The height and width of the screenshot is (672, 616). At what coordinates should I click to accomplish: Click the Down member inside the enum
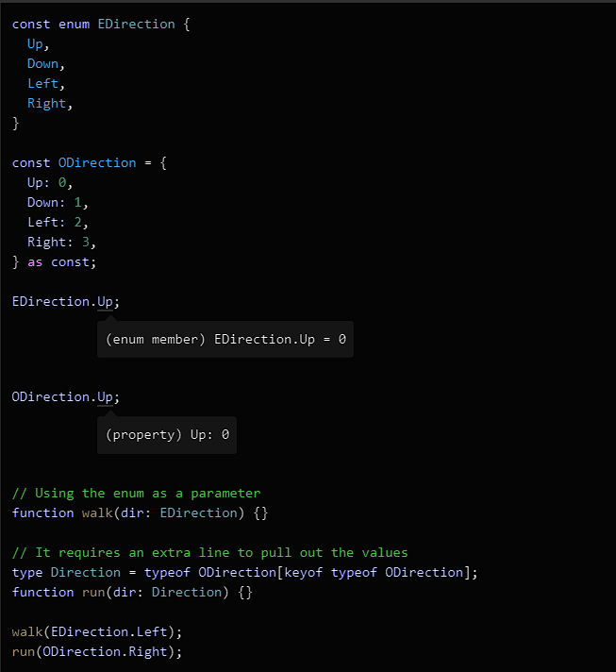click(42, 63)
